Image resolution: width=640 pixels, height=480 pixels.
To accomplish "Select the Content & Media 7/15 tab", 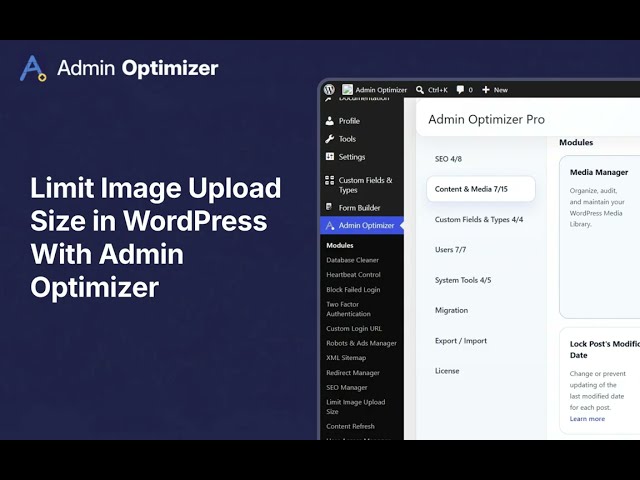I will coord(481,189).
